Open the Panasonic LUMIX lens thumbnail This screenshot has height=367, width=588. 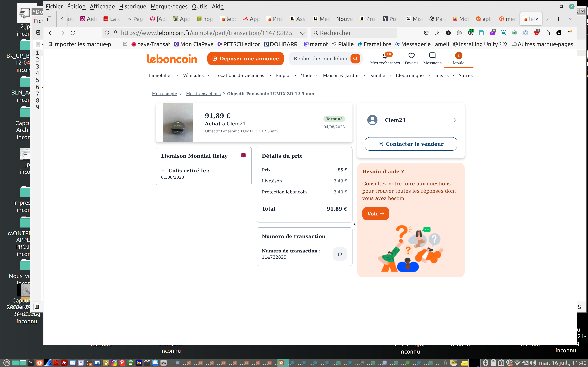click(x=178, y=123)
